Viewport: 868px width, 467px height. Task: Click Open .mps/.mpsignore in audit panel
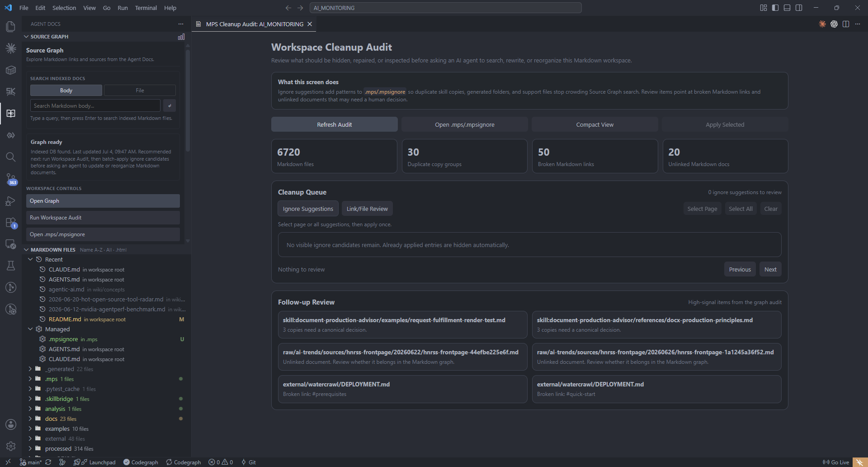point(464,124)
